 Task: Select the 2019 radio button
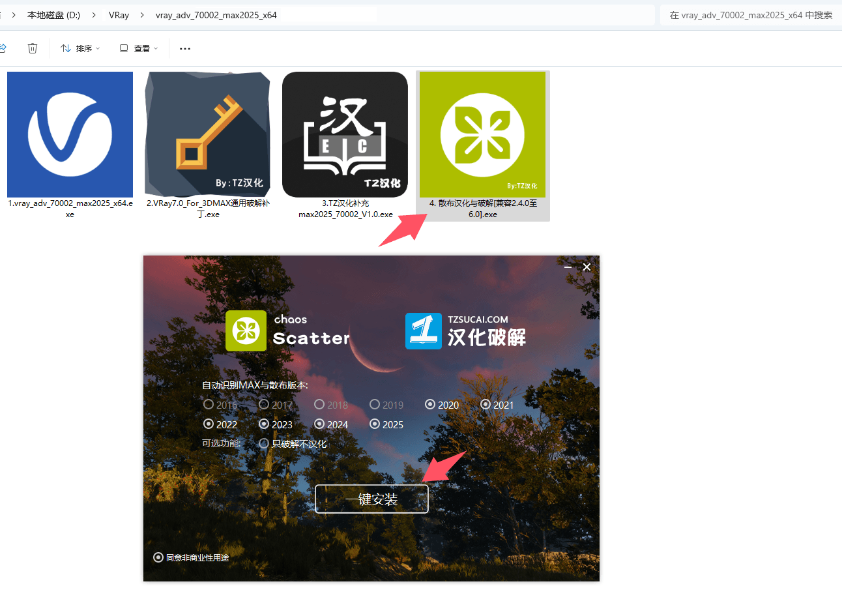[375, 404]
